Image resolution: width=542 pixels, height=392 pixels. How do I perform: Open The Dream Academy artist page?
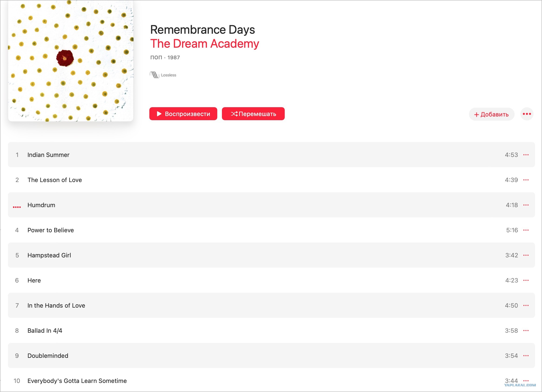coord(204,44)
